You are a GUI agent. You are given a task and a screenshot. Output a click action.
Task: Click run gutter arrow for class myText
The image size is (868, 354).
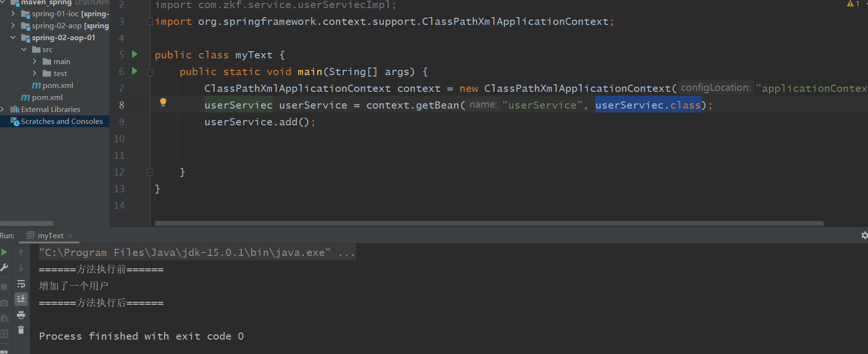[135, 54]
